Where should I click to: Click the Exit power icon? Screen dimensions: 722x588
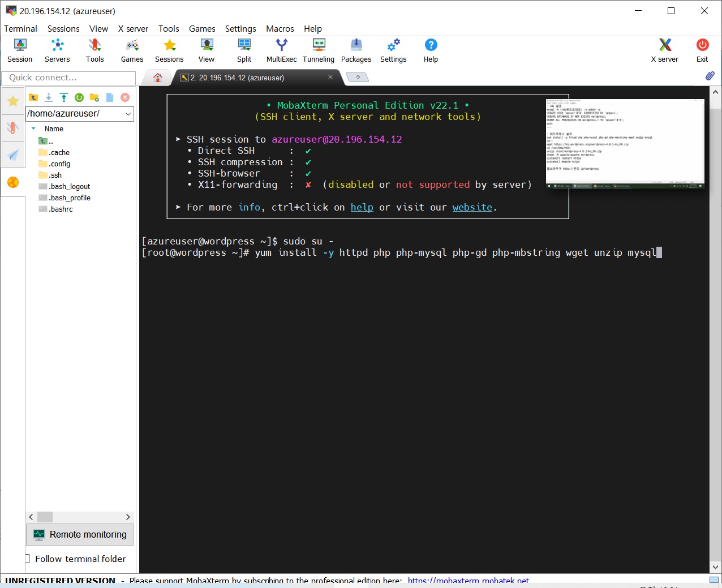(702, 50)
